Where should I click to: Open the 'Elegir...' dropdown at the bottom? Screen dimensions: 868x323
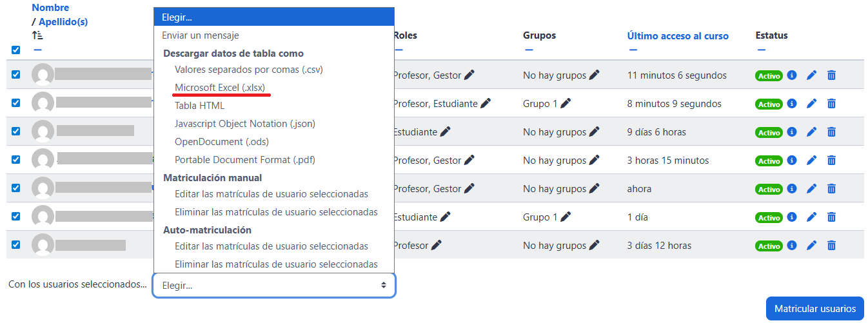tap(274, 285)
